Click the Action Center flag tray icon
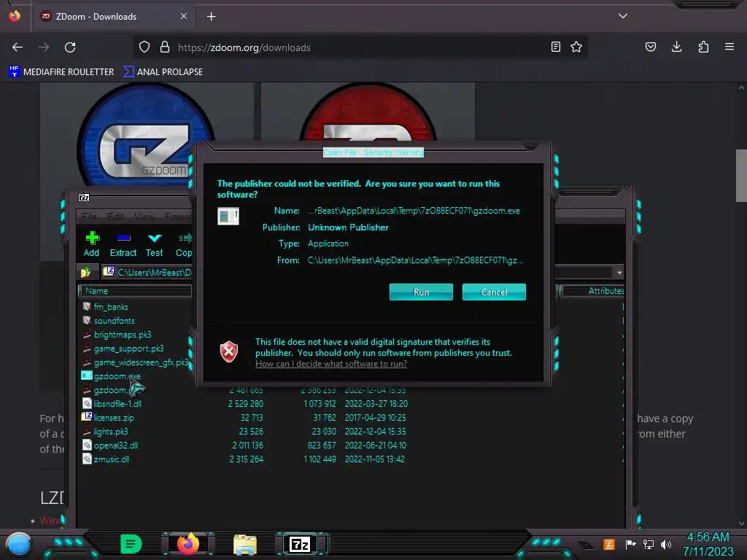 pyautogui.click(x=631, y=544)
